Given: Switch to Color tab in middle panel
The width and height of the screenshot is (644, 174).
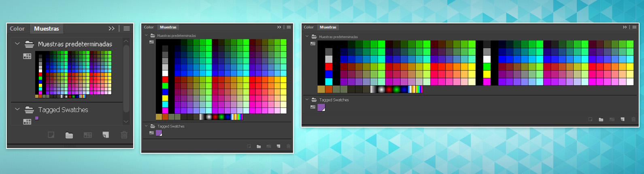Looking at the screenshot, I should [149, 27].
